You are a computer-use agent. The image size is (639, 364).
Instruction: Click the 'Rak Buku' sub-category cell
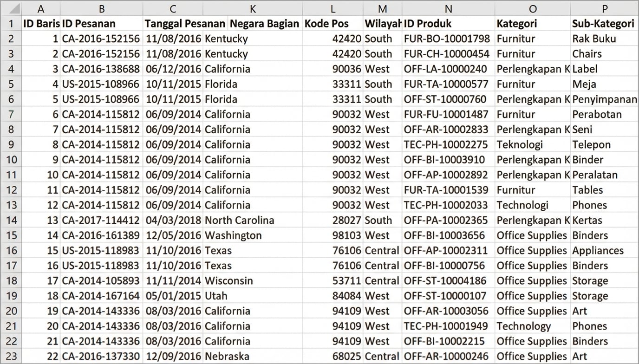(594, 39)
